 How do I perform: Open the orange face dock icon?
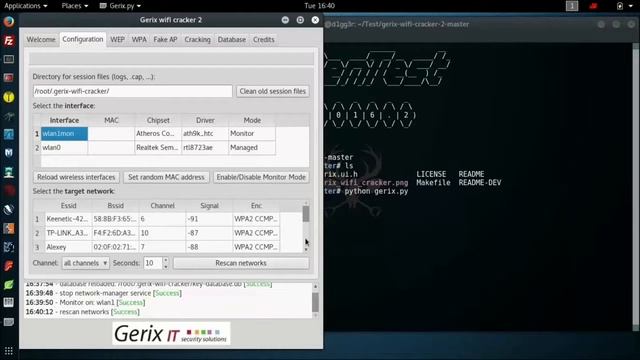pos(9,228)
